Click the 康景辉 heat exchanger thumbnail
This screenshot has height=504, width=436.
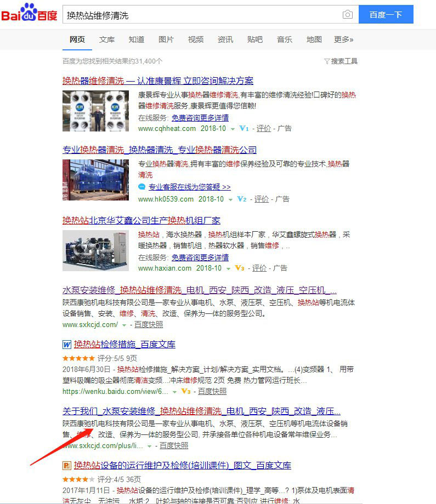(x=95, y=111)
